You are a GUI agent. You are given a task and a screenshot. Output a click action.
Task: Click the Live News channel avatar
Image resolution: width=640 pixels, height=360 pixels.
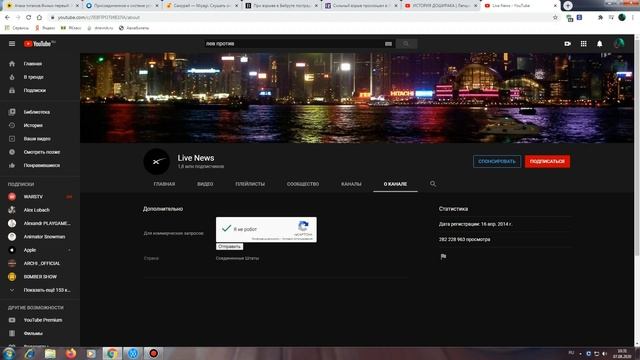coord(156,162)
